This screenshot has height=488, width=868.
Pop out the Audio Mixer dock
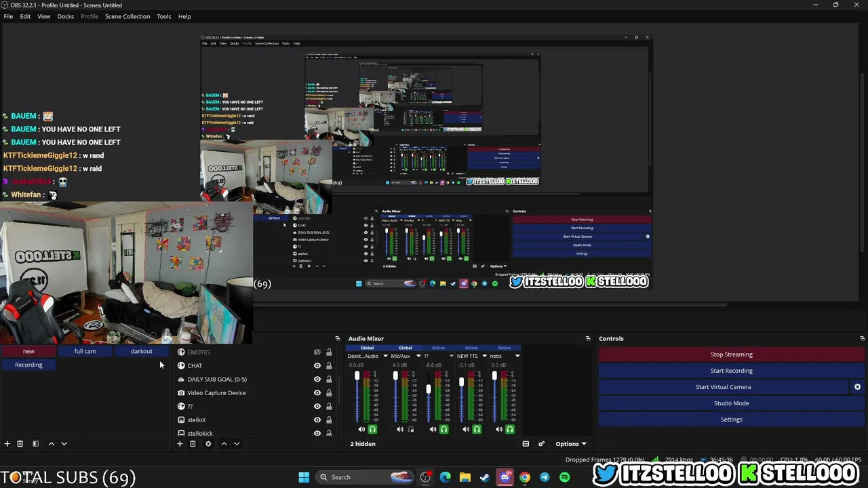tap(588, 338)
